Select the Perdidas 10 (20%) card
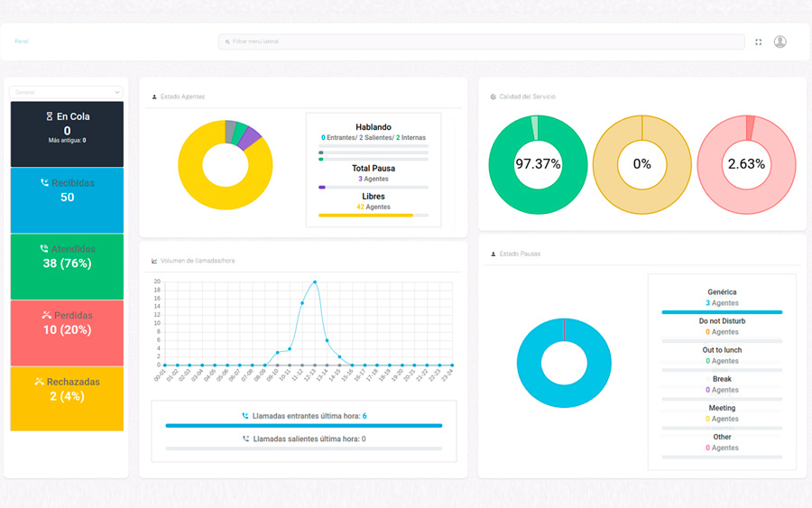The image size is (812, 508). (67, 333)
